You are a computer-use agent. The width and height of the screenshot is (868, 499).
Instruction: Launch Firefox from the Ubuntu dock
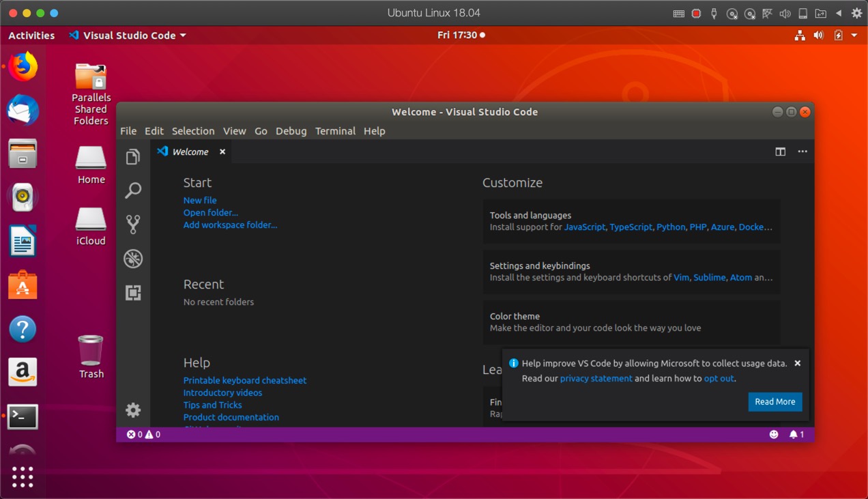pos(23,66)
